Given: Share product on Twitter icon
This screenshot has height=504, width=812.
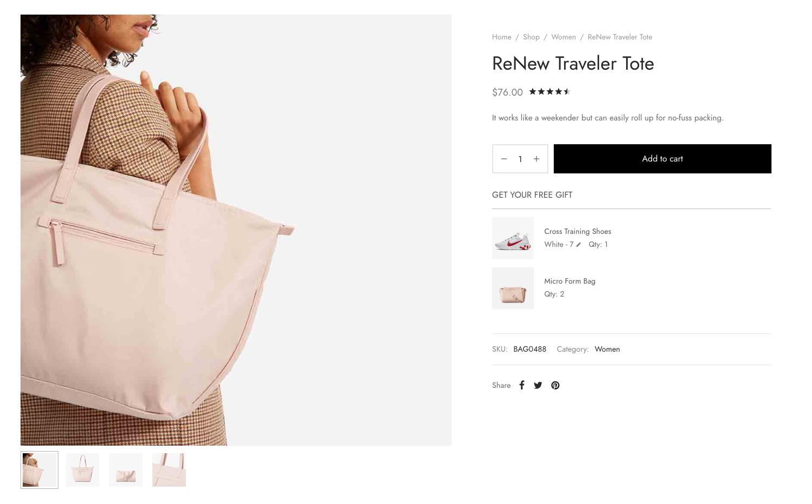Looking at the screenshot, I should [538, 385].
